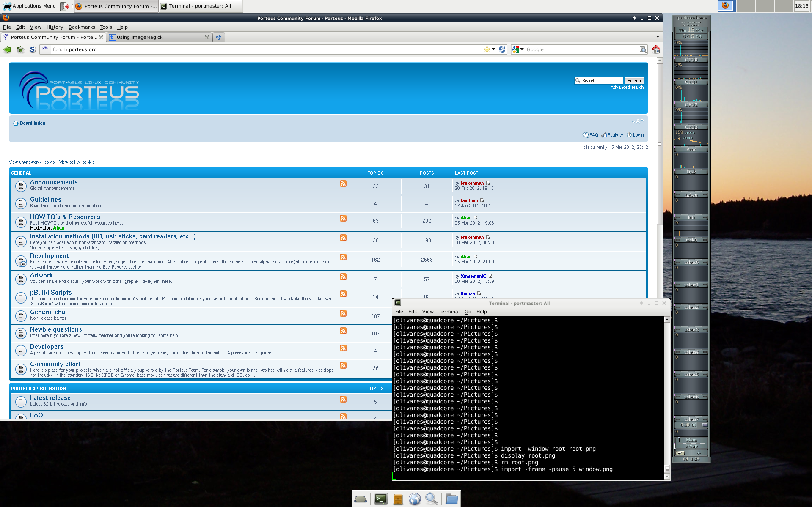The width and height of the screenshot is (812, 507).
Task: Open the RSS feed for Announcements forum
Action: [x=343, y=184]
